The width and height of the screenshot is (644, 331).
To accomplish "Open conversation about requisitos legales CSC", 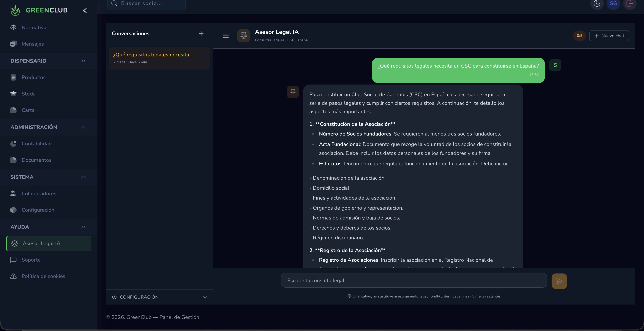I will pos(159,58).
